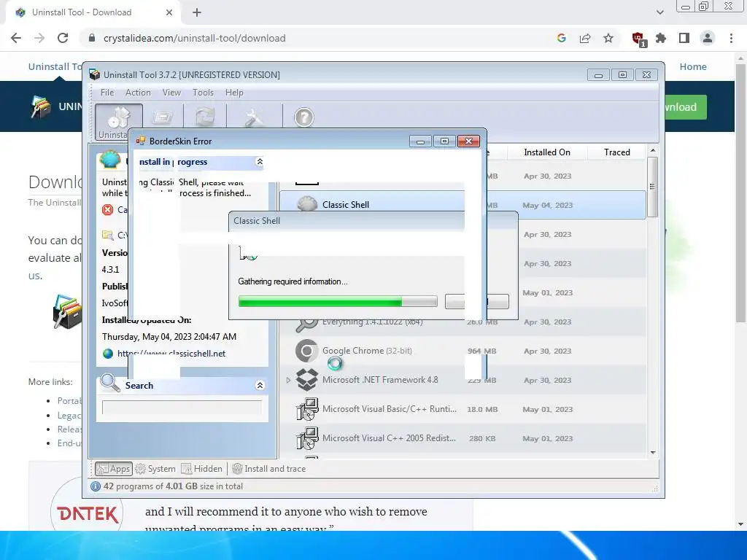Click the Visual C++ 2005 installer icon
Screen dimensions: 747x560
click(307, 438)
